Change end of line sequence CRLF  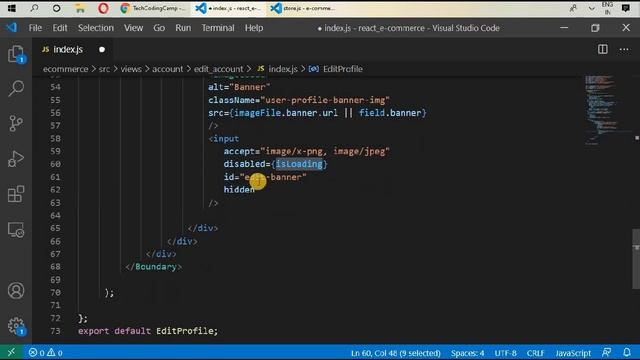[x=535, y=353]
